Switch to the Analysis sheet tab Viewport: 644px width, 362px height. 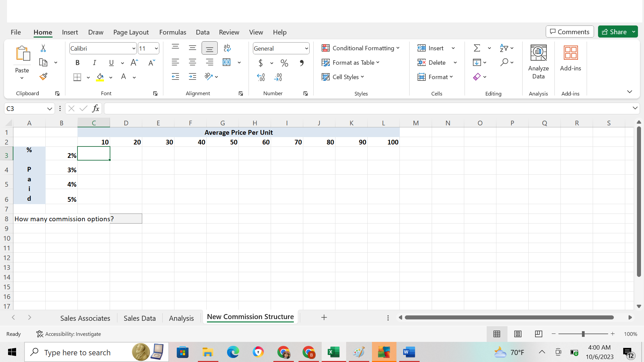pos(181,318)
